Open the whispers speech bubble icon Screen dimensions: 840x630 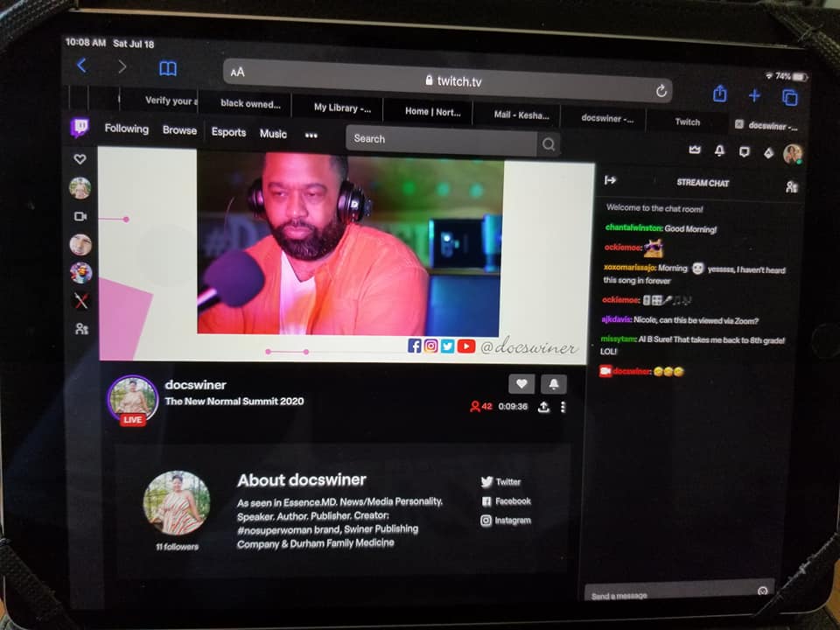click(744, 151)
